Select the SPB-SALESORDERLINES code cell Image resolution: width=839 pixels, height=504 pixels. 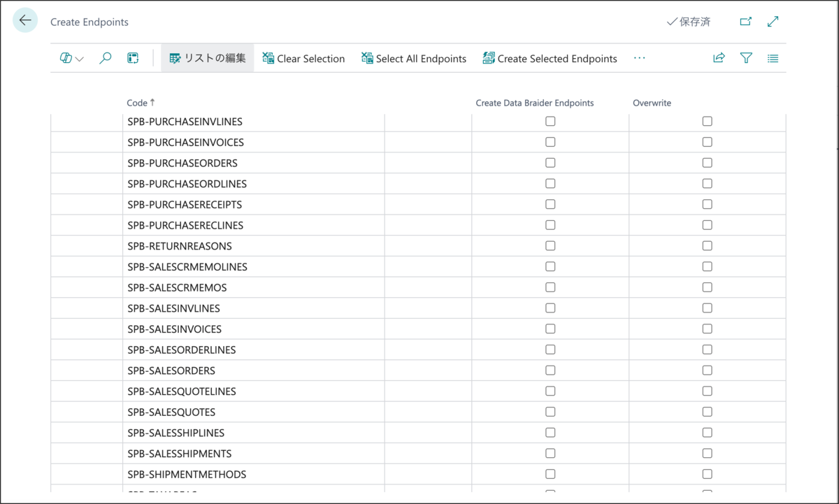point(254,350)
